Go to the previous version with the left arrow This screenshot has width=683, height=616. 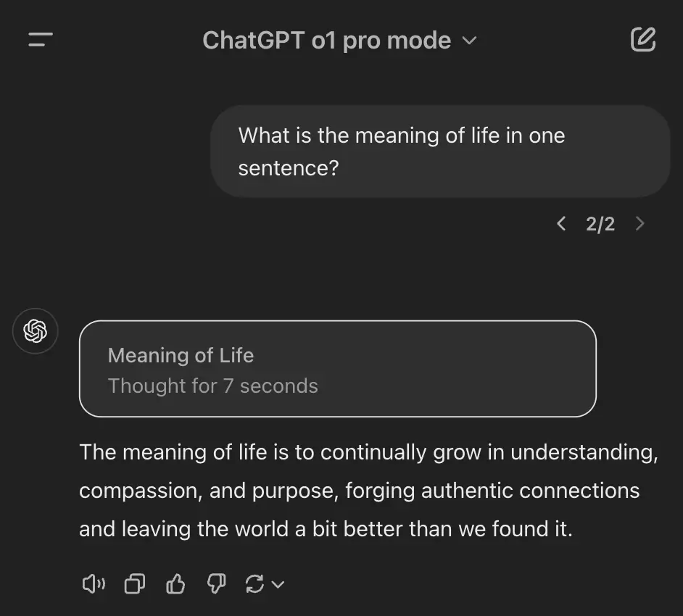coord(561,223)
